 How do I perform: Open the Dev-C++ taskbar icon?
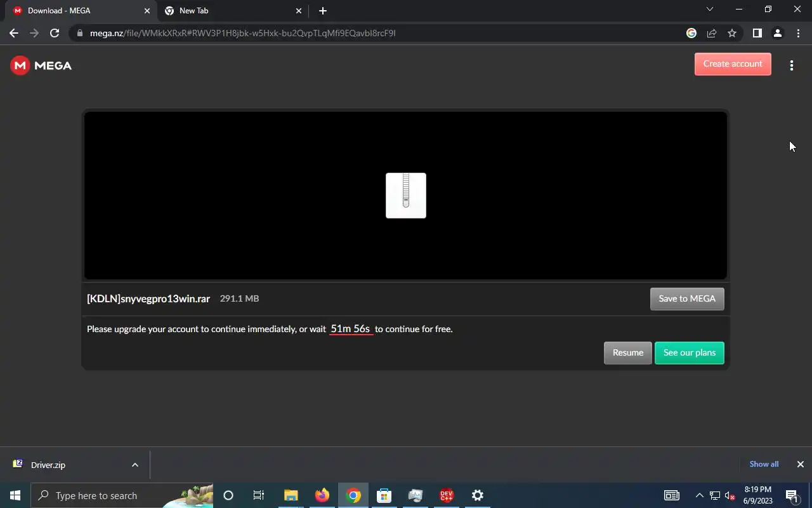click(x=447, y=495)
